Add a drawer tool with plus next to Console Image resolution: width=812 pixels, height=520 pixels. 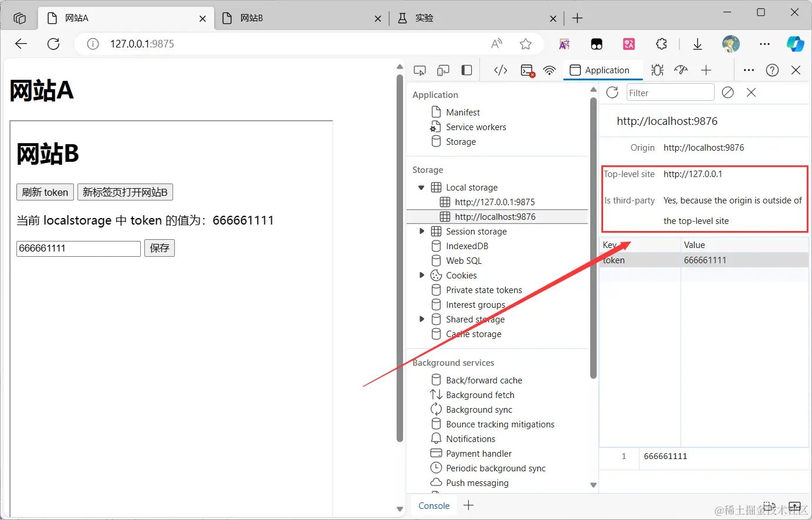[x=468, y=505]
